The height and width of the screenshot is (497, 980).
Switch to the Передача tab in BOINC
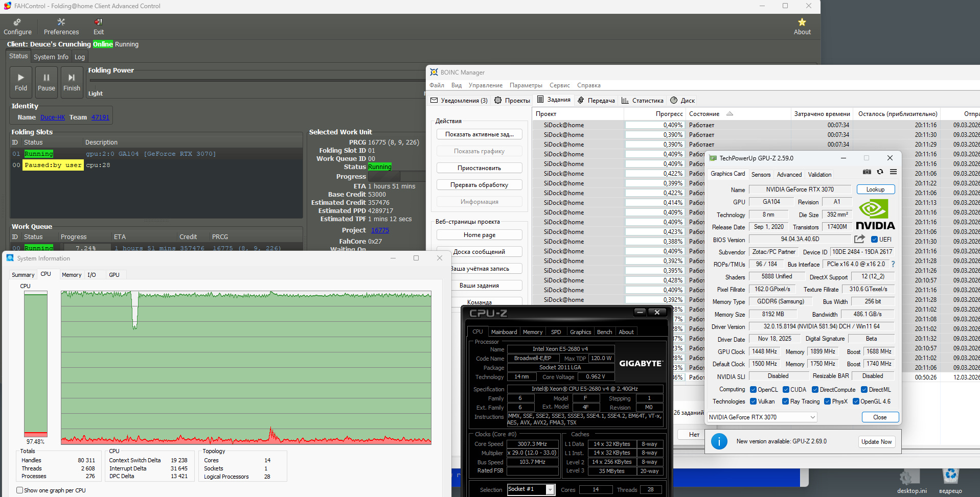pyautogui.click(x=596, y=100)
